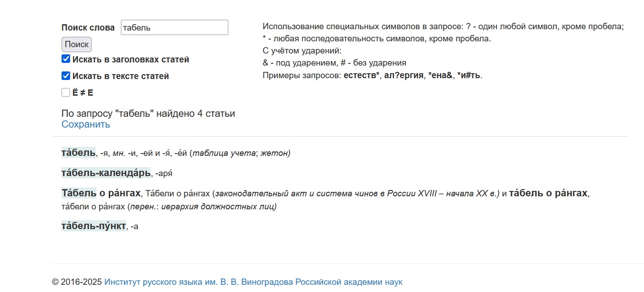Click the example query *ена&
Viewport: 644px width, 292px height.
pos(440,75)
